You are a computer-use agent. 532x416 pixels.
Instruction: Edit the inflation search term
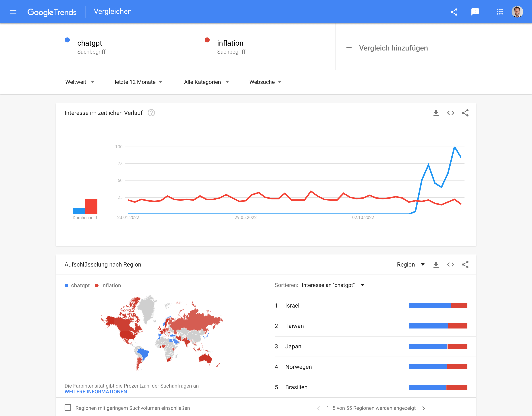coord(266,47)
